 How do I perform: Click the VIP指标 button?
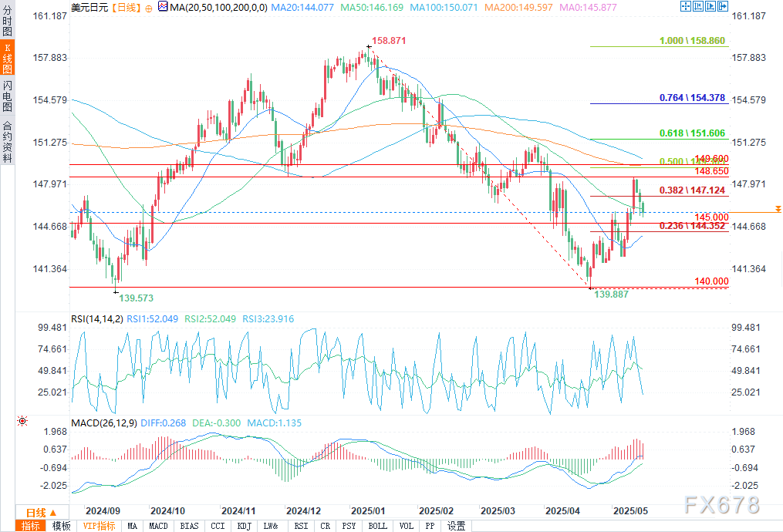click(99, 526)
